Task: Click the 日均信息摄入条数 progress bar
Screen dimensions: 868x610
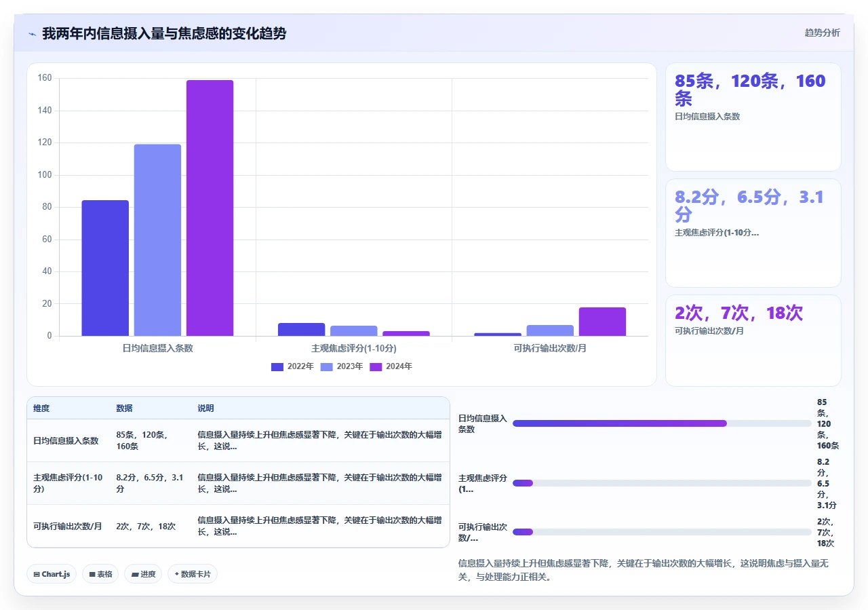Action: (662, 423)
